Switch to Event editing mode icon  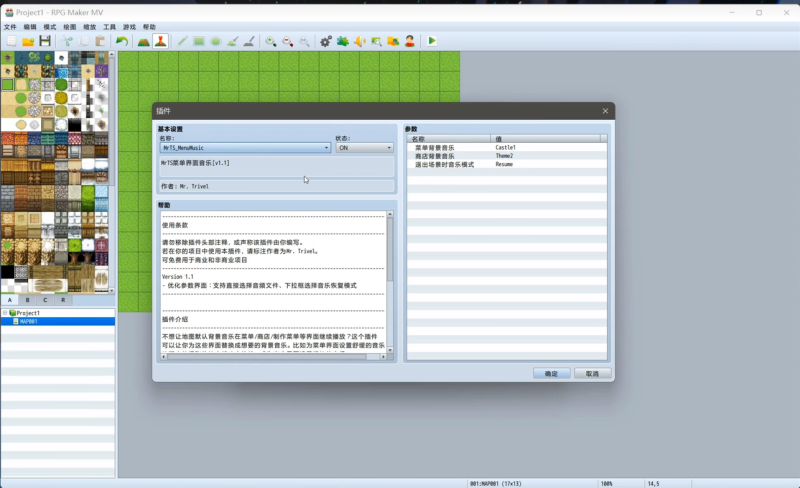click(160, 41)
